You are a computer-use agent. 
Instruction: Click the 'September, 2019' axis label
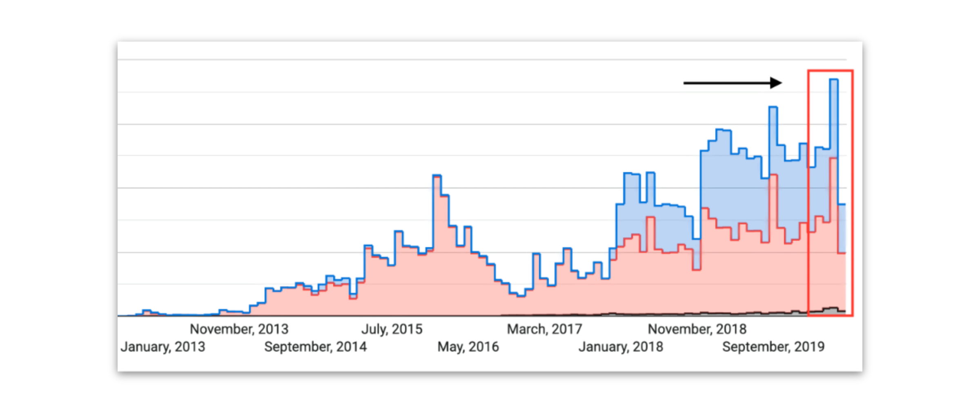click(x=774, y=347)
